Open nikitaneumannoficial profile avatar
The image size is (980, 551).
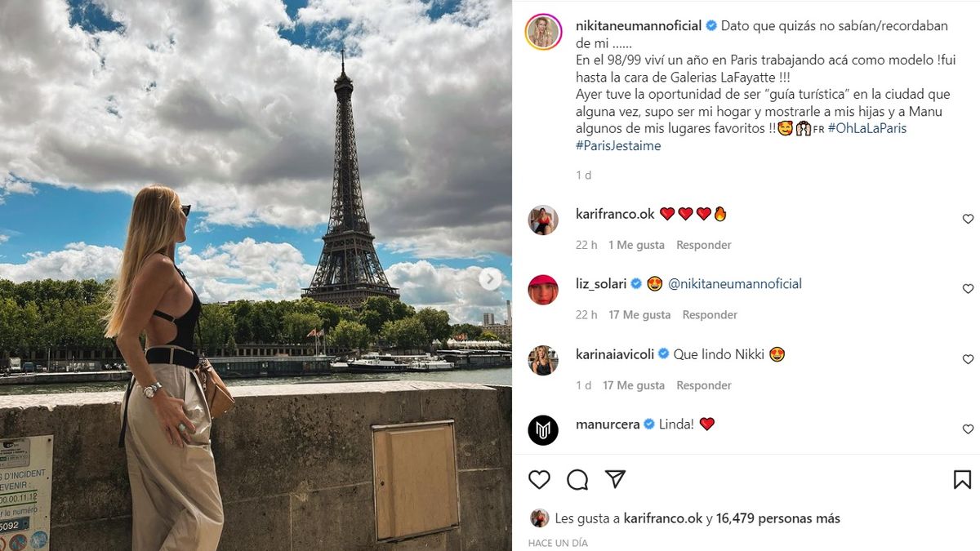point(543,33)
